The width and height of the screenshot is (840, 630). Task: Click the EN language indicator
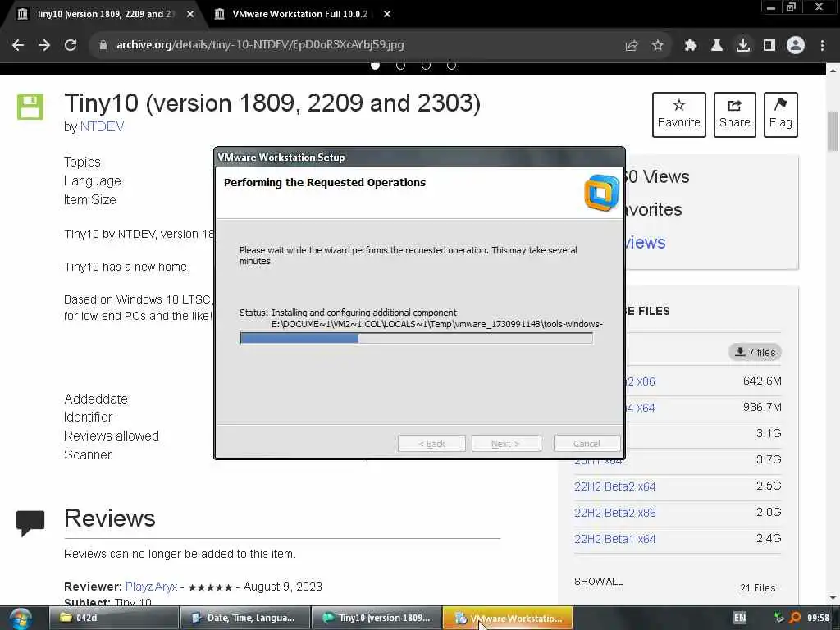point(740,618)
